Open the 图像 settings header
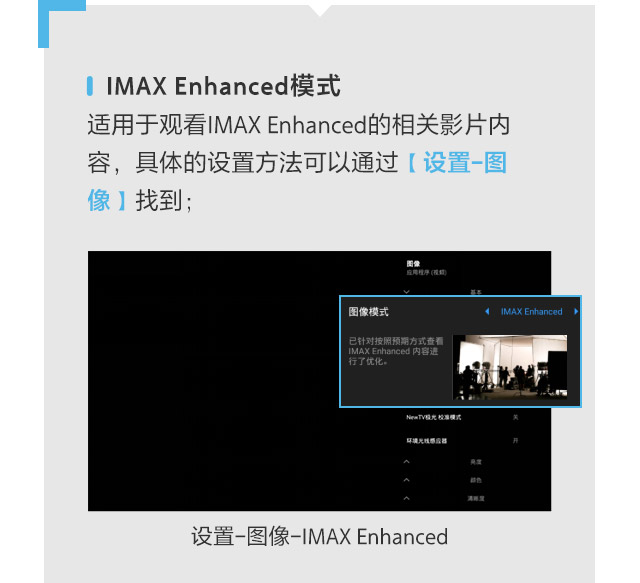 pyautogui.click(x=413, y=264)
